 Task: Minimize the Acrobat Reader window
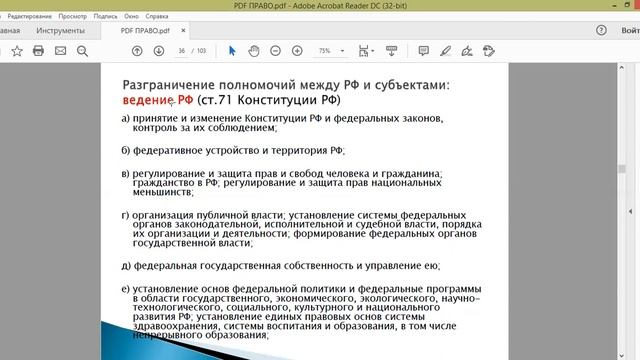click(615, 5)
